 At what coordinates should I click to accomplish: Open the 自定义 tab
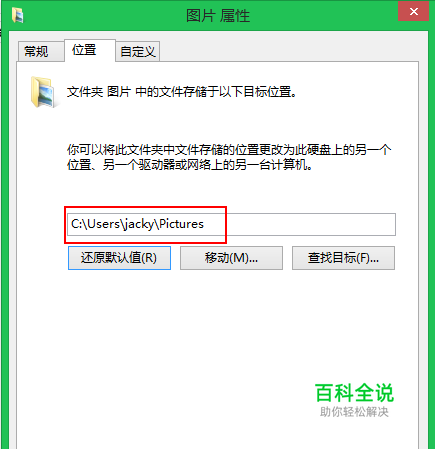(x=138, y=52)
